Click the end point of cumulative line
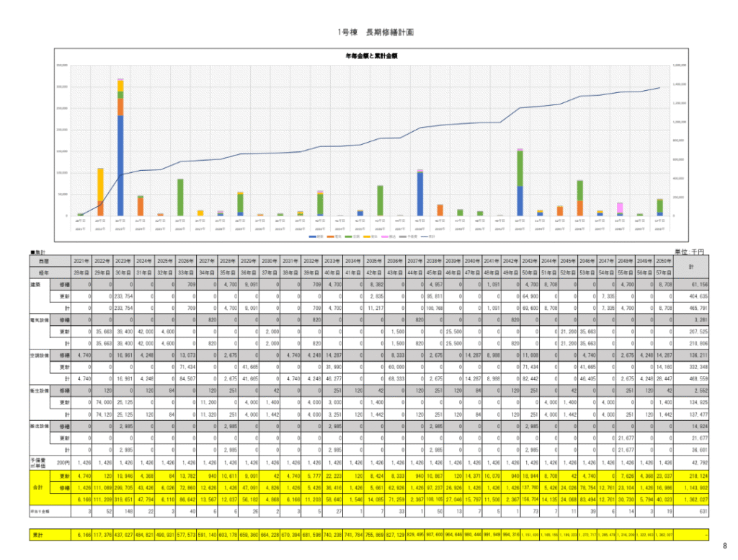Viewport: 738px width, 560px height. click(660, 88)
